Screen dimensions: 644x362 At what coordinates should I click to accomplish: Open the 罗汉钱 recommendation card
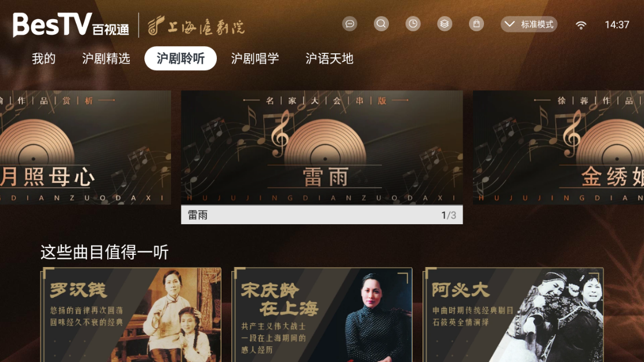coord(130,315)
